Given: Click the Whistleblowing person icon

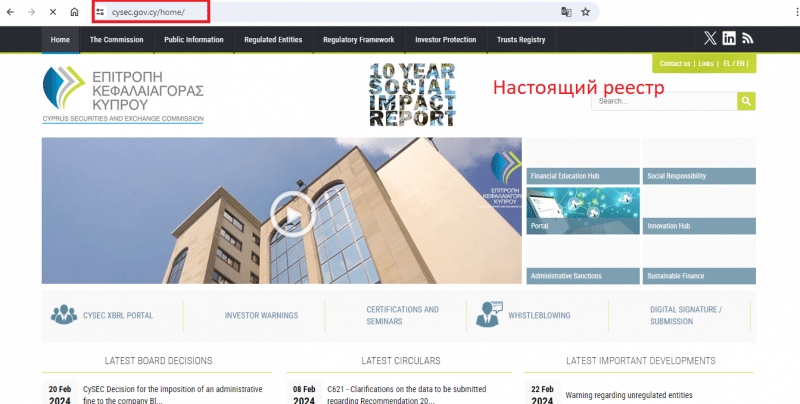Looking at the screenshot, I should pos(488,314).
